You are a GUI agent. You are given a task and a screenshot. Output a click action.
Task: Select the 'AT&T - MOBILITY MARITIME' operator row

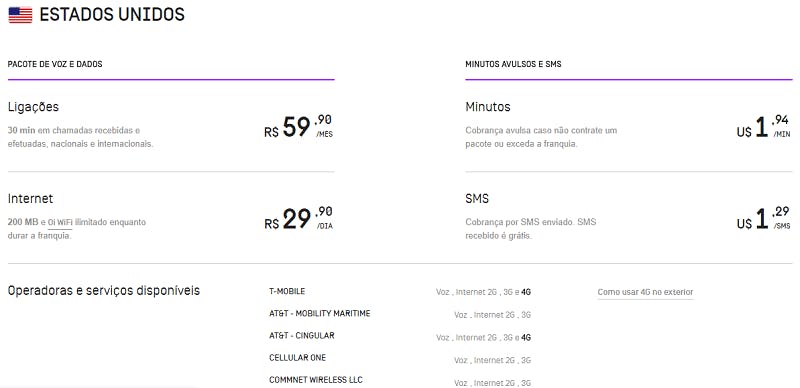pos(319,313)
